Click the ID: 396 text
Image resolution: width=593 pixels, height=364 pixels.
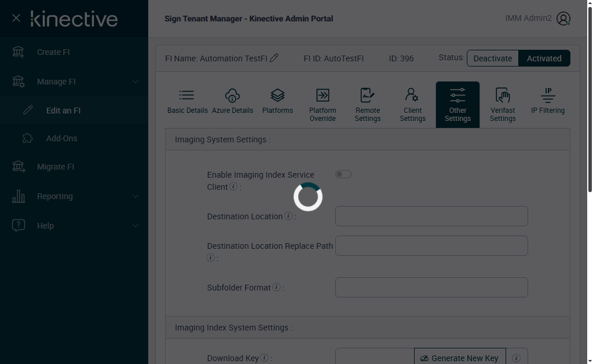pyautogui.click(x=401, y=58)
